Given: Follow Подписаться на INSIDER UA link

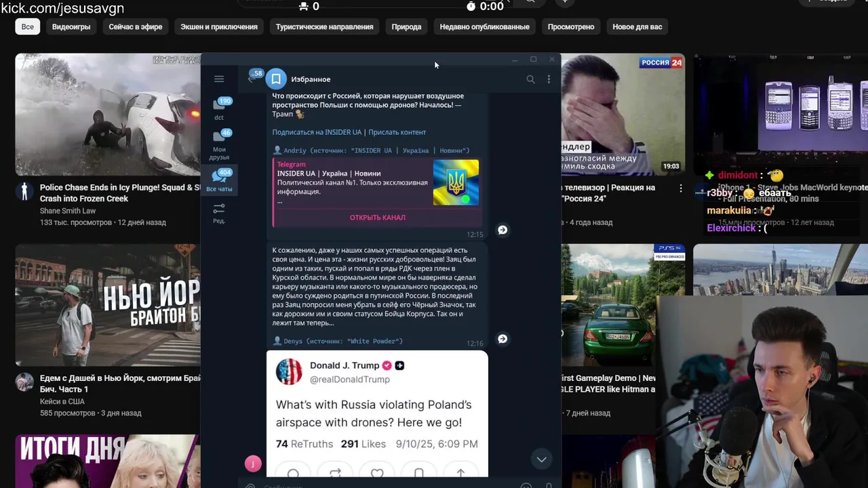Looking at the screenshot, I should [x=317, y=132].
